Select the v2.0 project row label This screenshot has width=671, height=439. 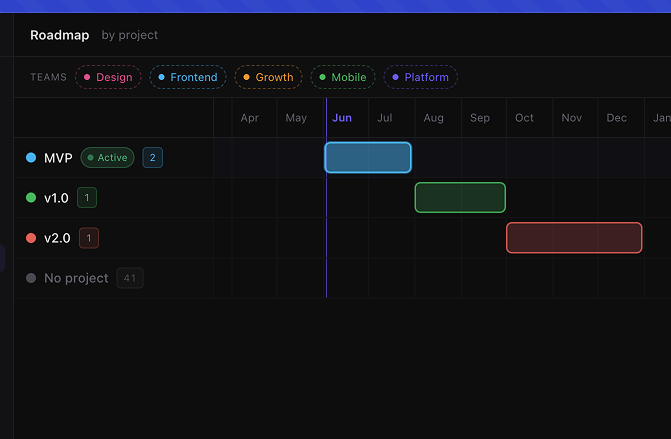click(57, 238)
